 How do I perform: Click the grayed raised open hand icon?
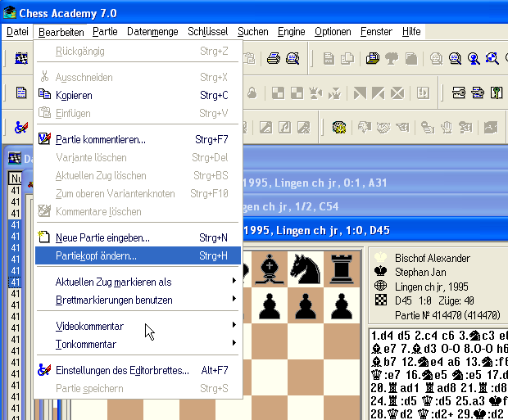[446, 127]
